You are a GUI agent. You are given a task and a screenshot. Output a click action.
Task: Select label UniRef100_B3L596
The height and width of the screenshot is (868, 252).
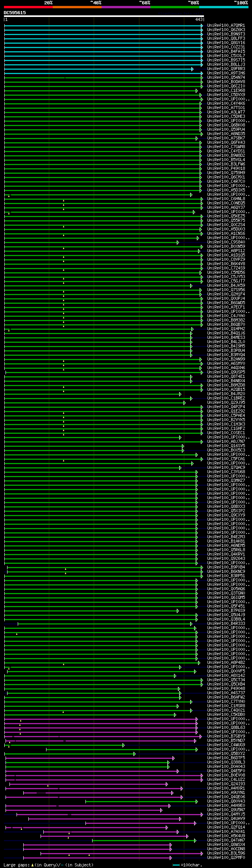[226, 853]
